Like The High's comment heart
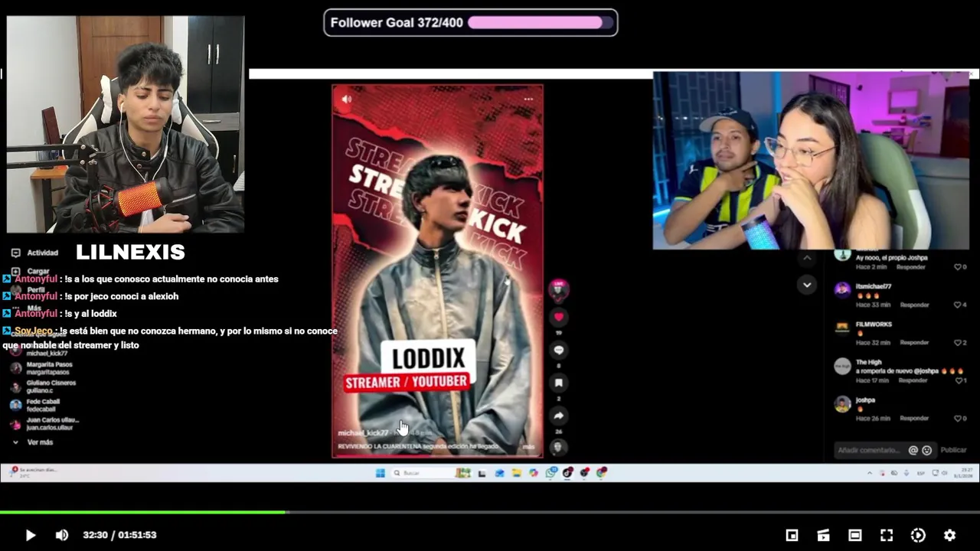The height and width of the screenshot is (551, 980). pyautogui.click(x=957, y=380)
